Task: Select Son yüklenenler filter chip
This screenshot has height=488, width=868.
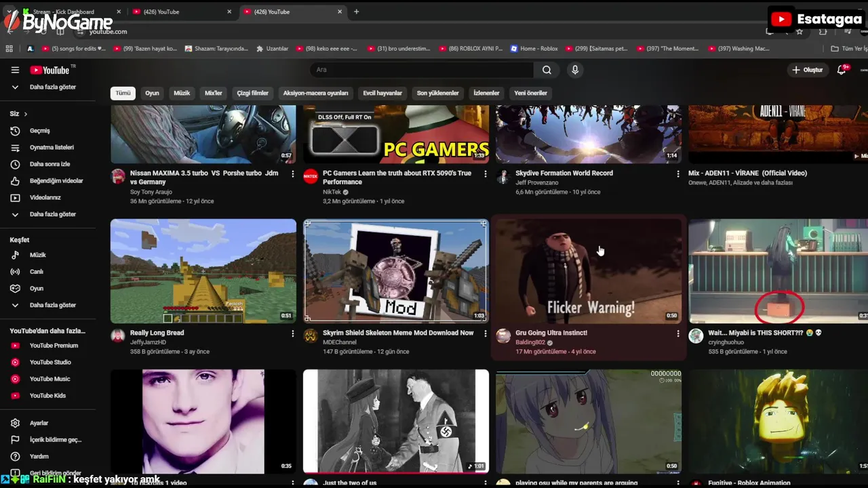Action: point(437,93)
